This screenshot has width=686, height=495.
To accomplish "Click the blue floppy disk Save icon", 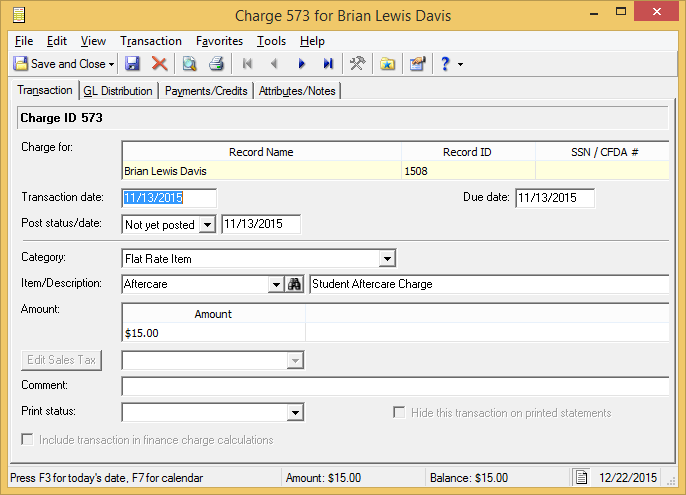I will [132, 64].
